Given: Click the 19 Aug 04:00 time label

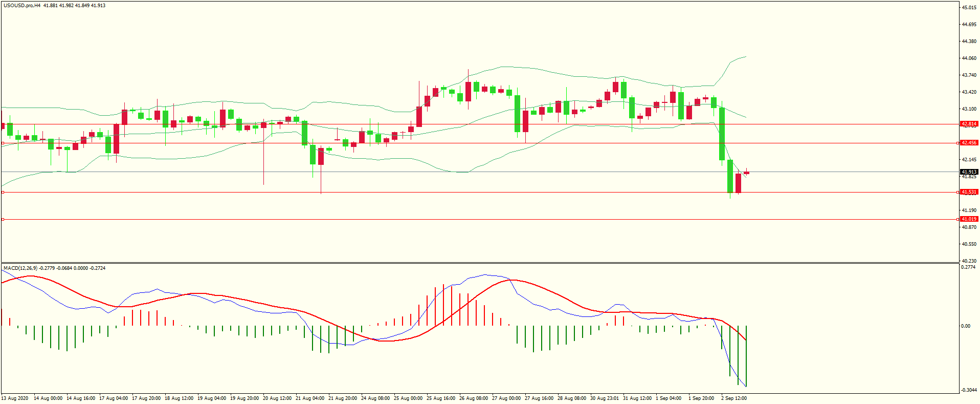Looking at the screenshot, I should 212,398.
